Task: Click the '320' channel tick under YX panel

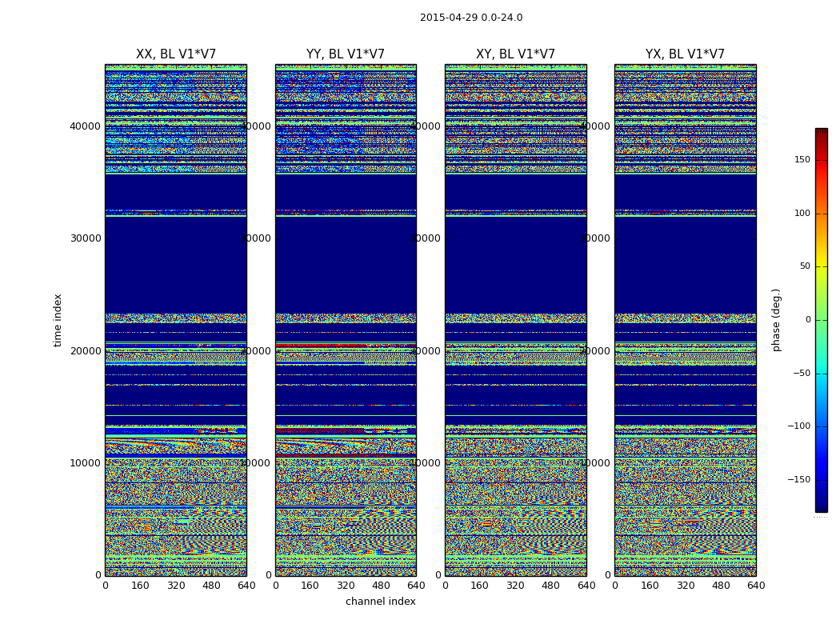Action: tap(685, 586)
